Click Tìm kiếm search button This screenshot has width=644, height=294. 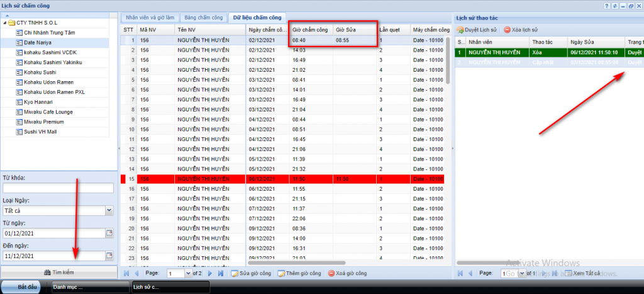58,272
